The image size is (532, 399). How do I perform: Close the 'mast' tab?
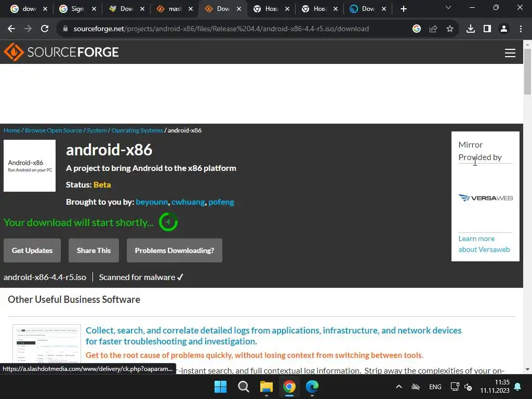[x=191, y=9]
